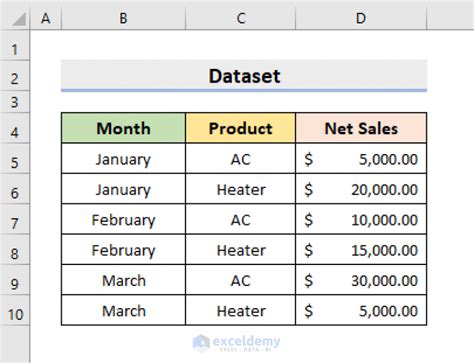This screenshot has height=363, width=474.
Task: Select the 30,000.00 sales cell
Action: tap(361, 280)
